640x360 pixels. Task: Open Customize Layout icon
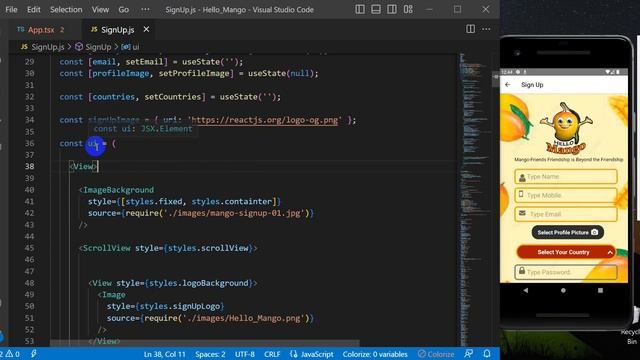pos(408,9)
